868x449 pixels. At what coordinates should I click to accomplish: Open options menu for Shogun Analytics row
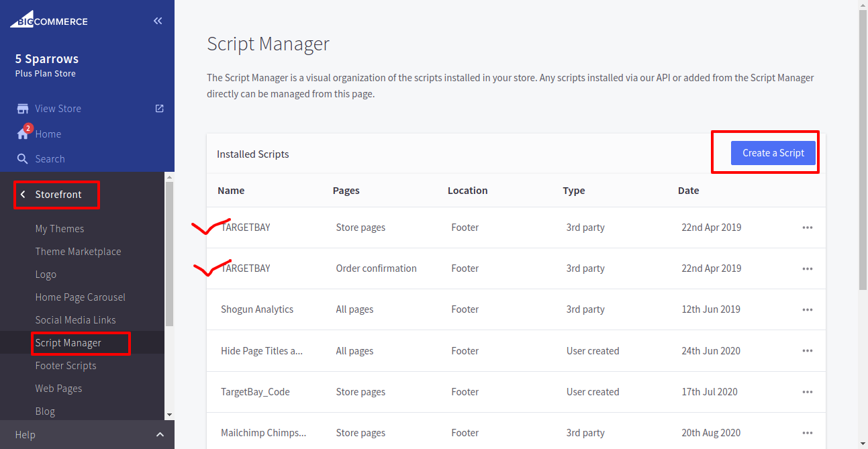point(807,309)
